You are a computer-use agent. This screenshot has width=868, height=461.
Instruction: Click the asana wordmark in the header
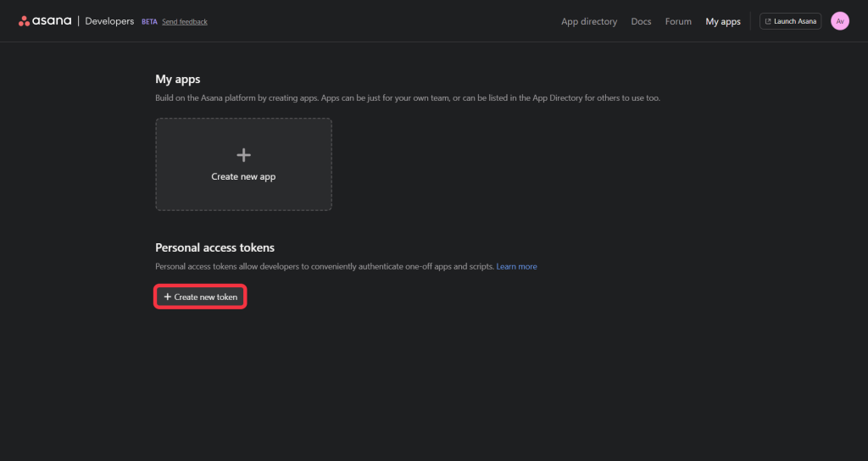tap(53, 21)
